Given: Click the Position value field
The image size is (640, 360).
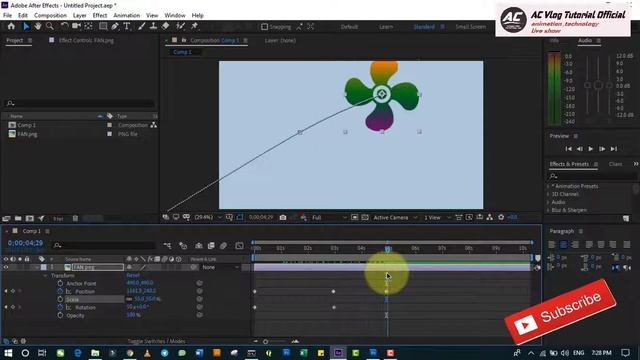Looking at the screenshot, I should pos(141,291).
